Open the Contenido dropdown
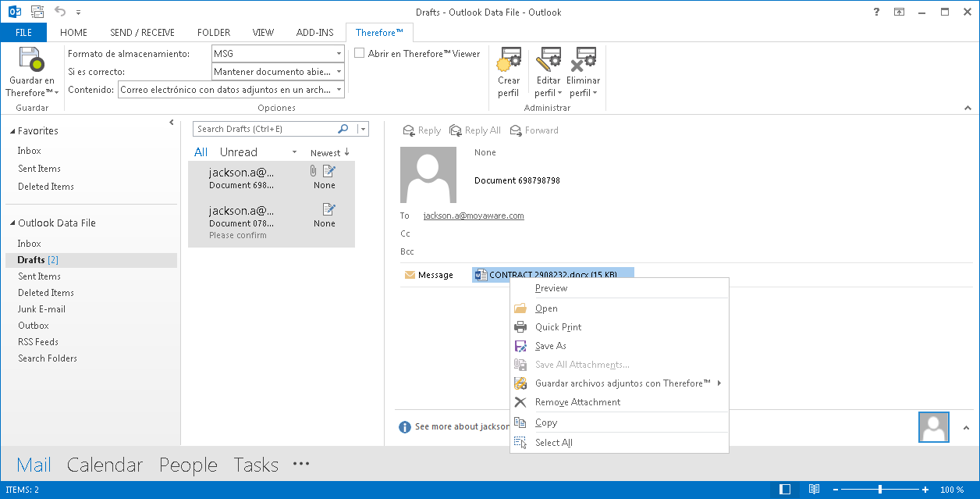980x499 pixels. (x=339, y=90)
